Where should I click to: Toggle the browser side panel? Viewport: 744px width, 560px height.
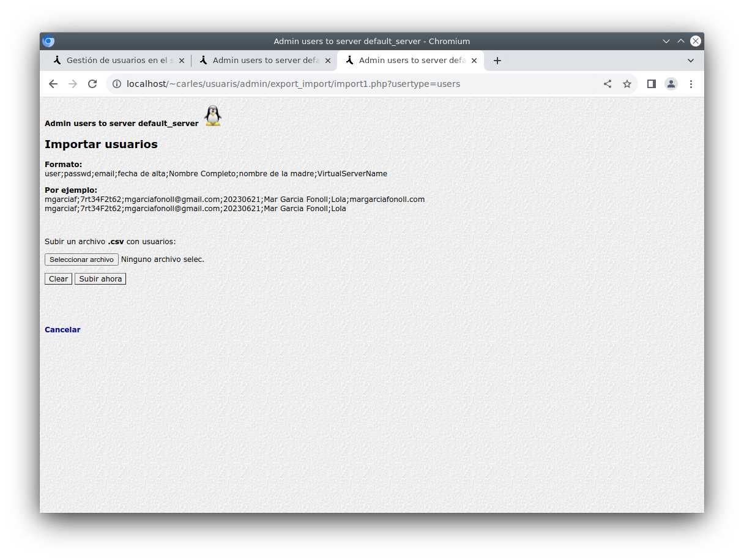[652, 84]
